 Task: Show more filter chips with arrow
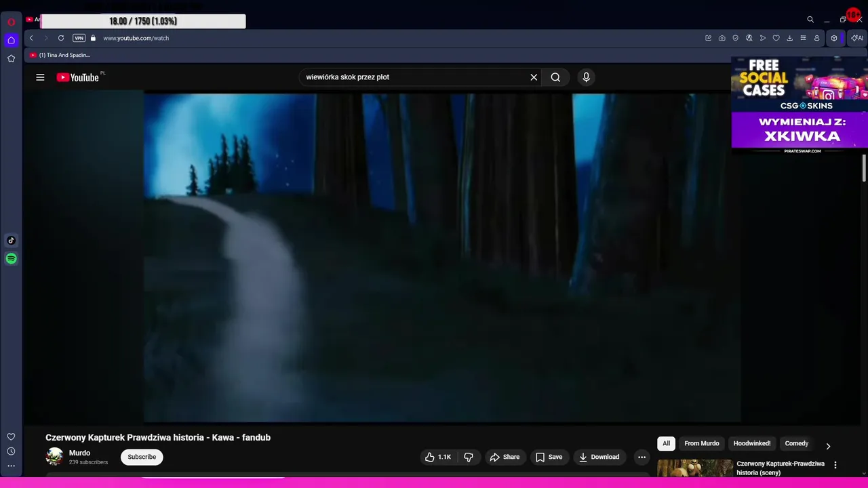(x=828, y=446)
